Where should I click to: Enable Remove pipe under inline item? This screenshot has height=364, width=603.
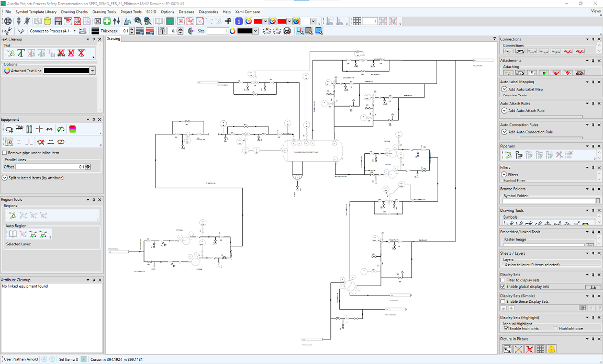5,153
